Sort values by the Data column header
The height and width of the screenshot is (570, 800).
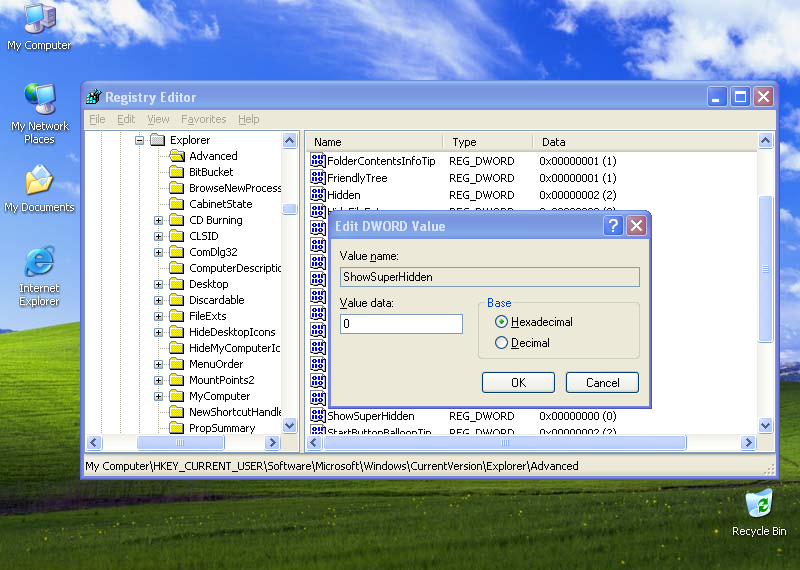click(645, 142)
